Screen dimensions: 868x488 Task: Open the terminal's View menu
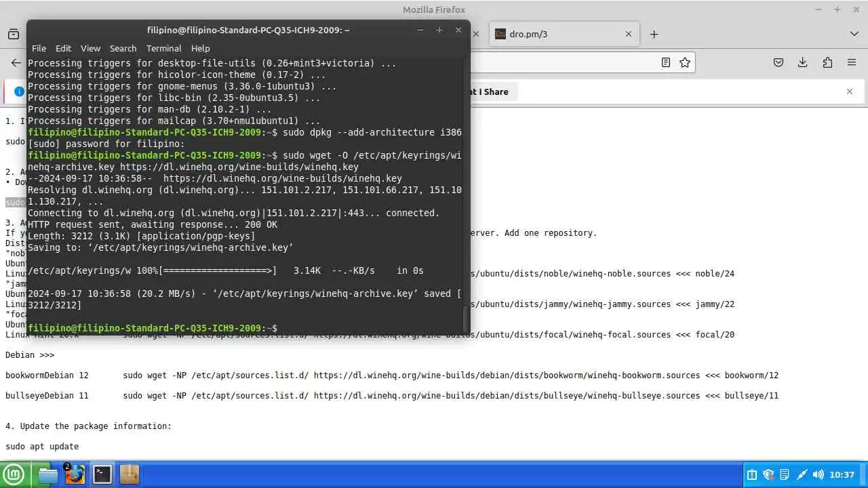point(90,48)
